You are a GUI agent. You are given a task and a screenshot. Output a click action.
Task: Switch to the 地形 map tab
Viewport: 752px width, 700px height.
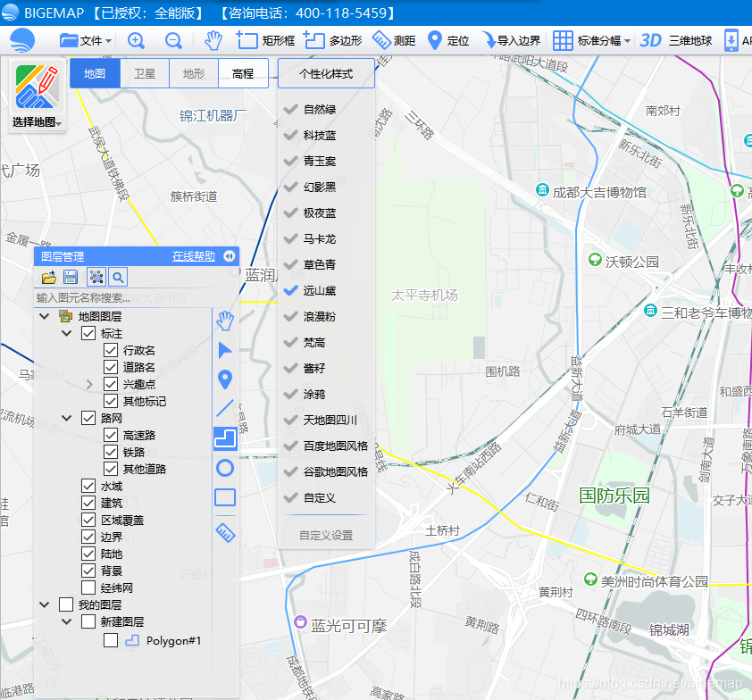coord(194,73)
